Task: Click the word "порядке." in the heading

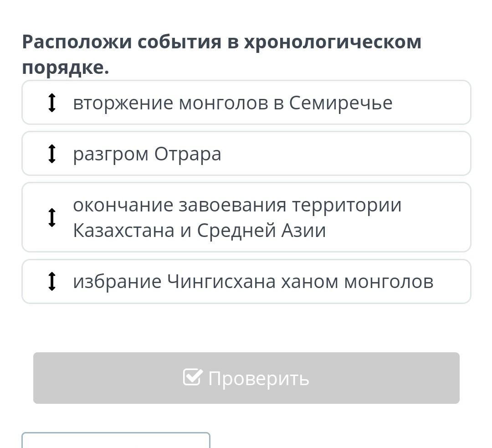Action: 66,67
